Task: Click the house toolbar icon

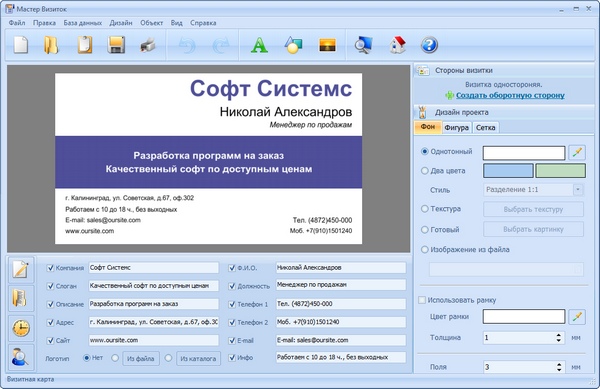Action: coord(398,45)
